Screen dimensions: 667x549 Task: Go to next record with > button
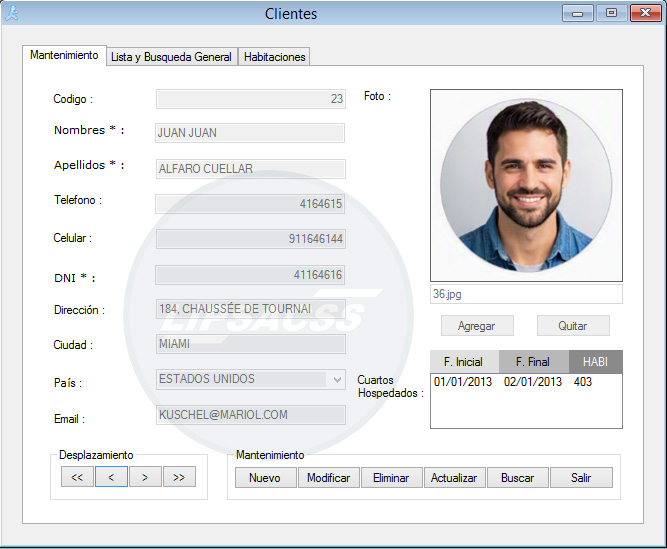click(145, 477)
